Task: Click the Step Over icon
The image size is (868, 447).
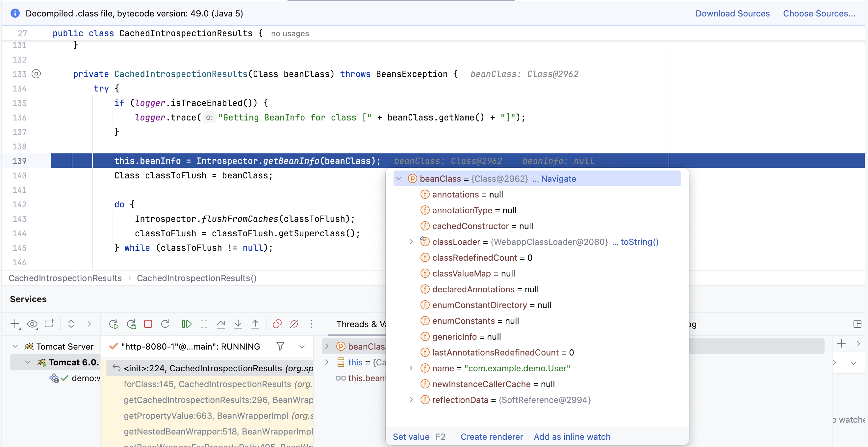Action: (221, 324)
